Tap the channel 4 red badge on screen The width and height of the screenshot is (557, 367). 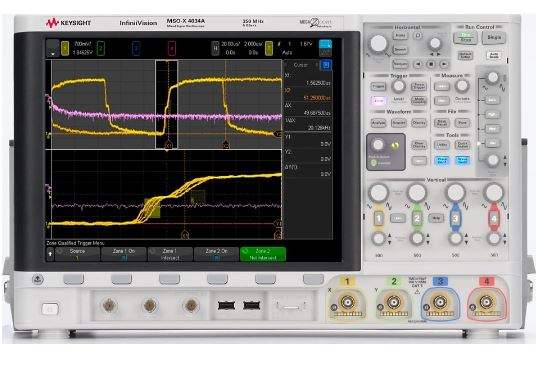point(172,49)
